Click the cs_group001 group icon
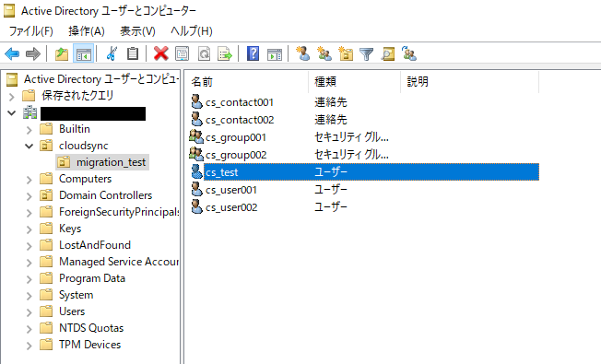The height and width of the screenshot is (364, 601). pyautogui.click(x=196, y=136)
